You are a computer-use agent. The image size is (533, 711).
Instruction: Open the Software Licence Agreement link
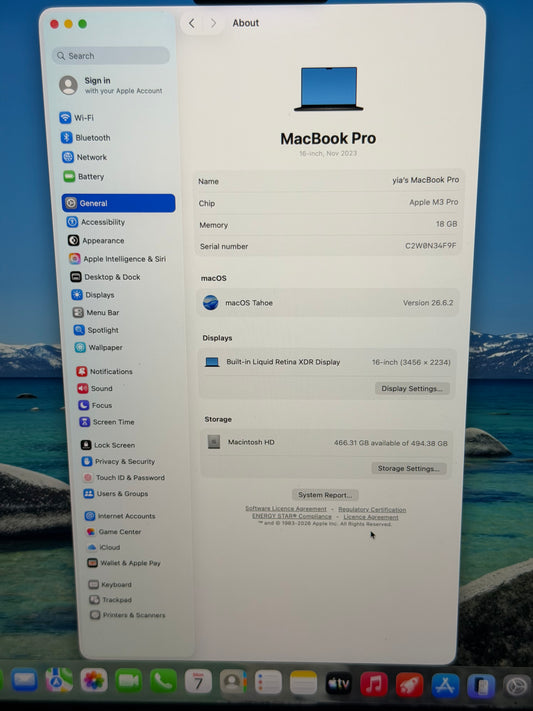(286, 509)
